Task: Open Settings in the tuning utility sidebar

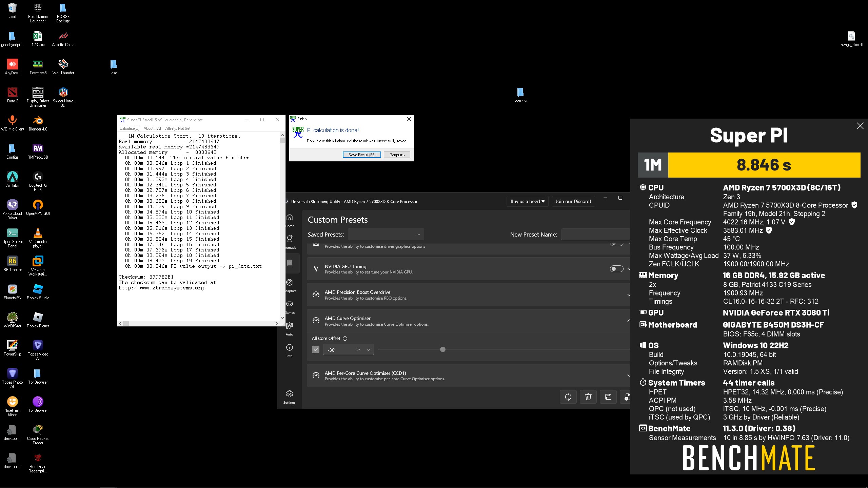Action: click(x=290, y=397)
